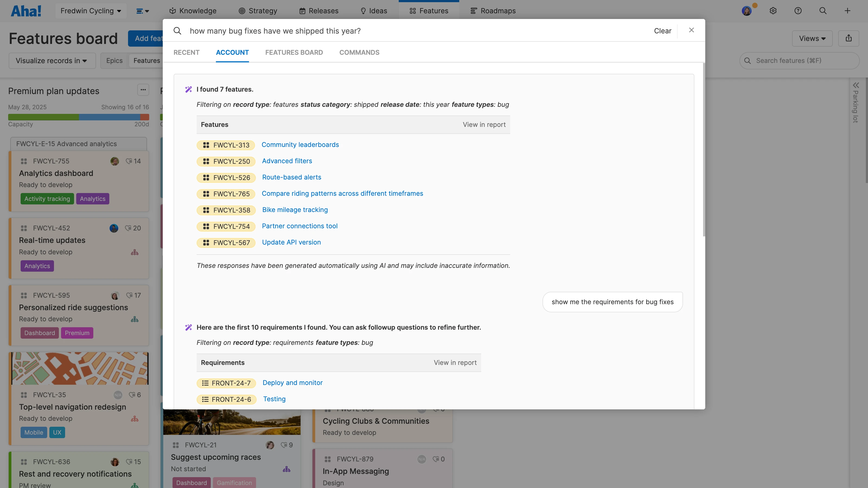This screenshot has width=868, height=488.
Task: Switch to the Features Board search tab
Action: coord(294,53)
